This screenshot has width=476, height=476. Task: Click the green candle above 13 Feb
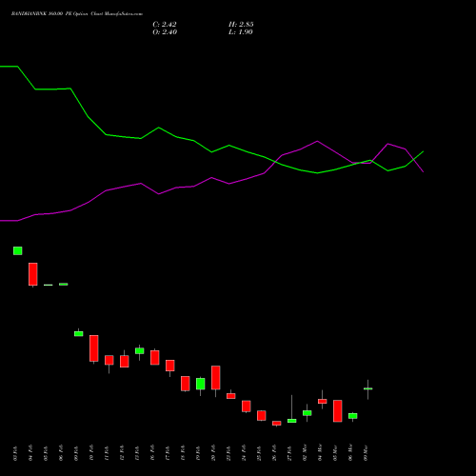140,350
